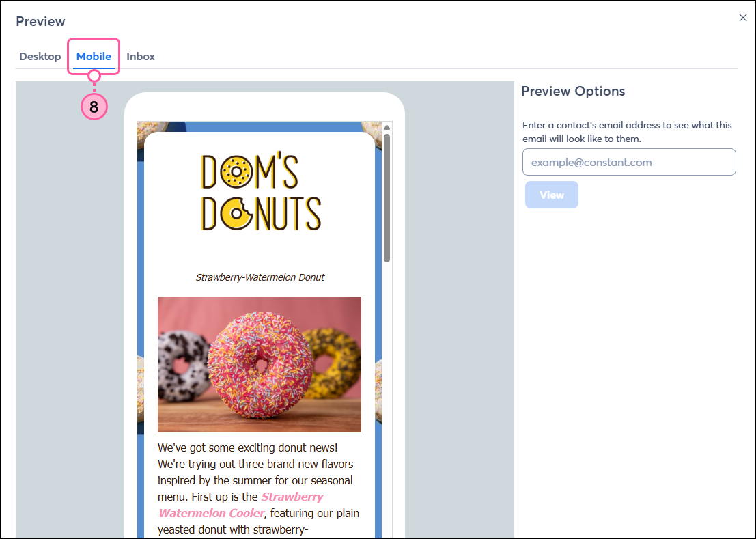This screenshot has height=539, width=756.
Task: Open the Inbox preview tab
Action: pyautogui.click(x=140, y=57)
